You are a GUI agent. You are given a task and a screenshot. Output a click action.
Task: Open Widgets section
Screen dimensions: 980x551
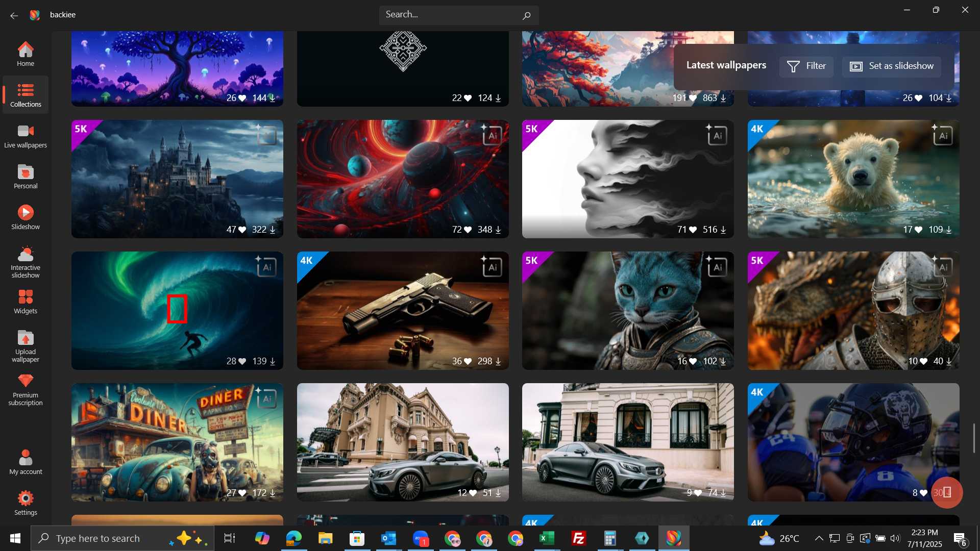click(26, 302)
